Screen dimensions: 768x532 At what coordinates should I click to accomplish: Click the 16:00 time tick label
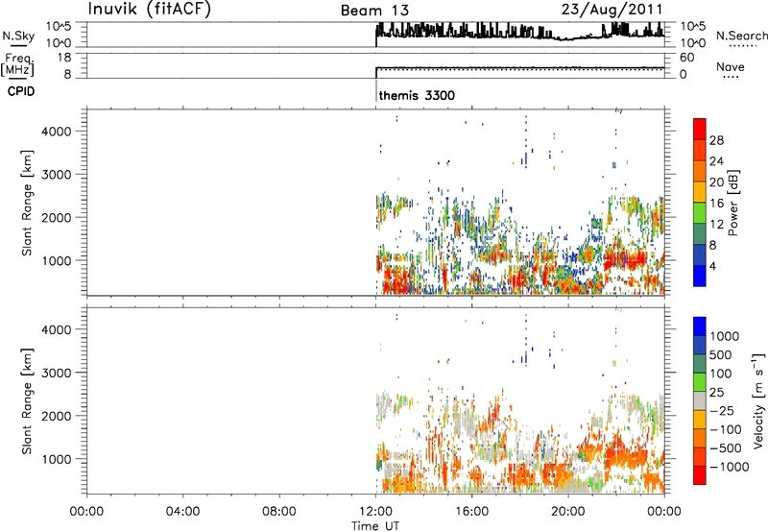click(471, 512)
